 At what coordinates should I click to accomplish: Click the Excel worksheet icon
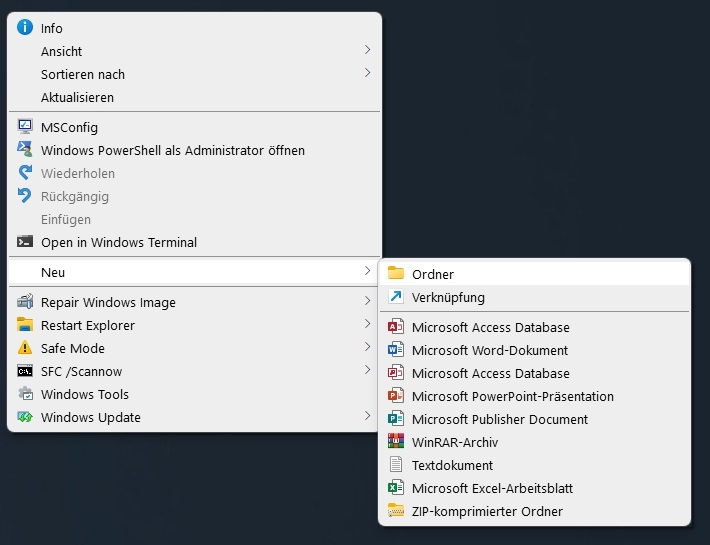click(396, 488)
